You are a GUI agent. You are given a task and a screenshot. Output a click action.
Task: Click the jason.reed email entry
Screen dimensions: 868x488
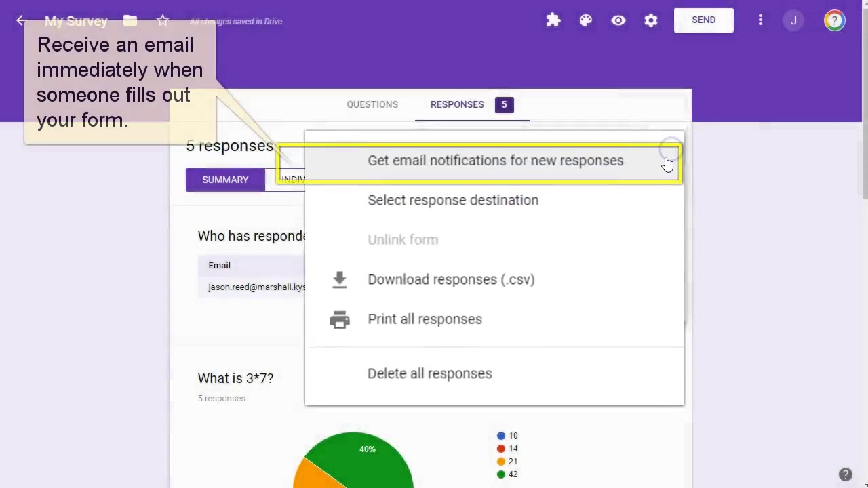point(256,287)
